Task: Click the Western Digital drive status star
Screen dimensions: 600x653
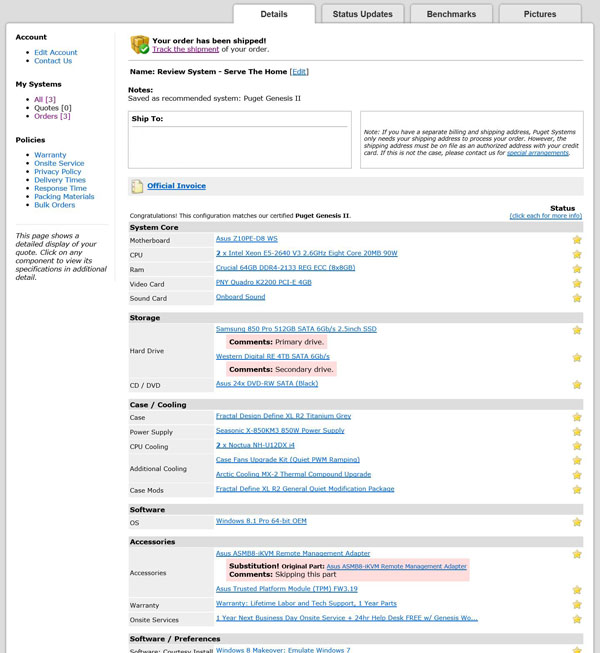Action: pyautogui.click(x=577, y=357)
